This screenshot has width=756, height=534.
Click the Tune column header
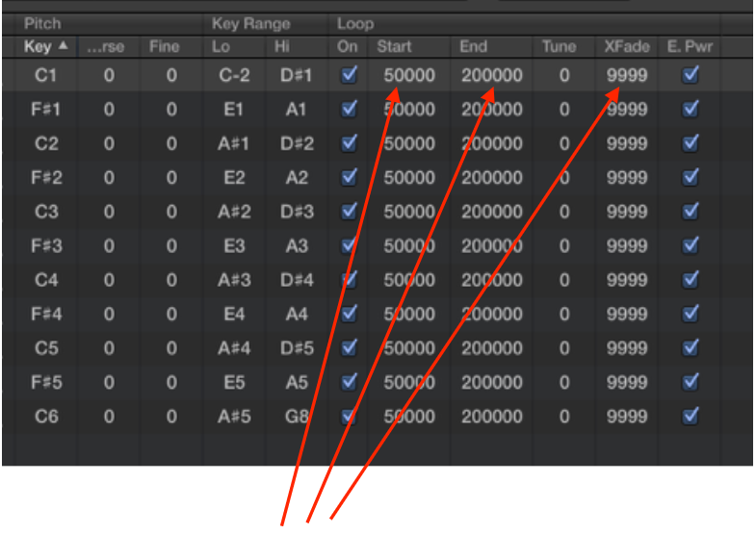(x=559, y=47)
